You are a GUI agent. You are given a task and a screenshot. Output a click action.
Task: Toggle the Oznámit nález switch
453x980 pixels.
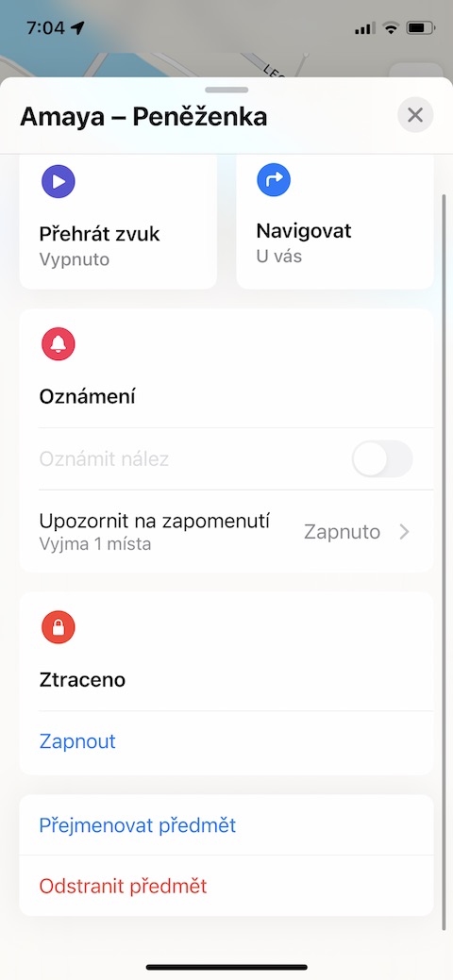382,459
